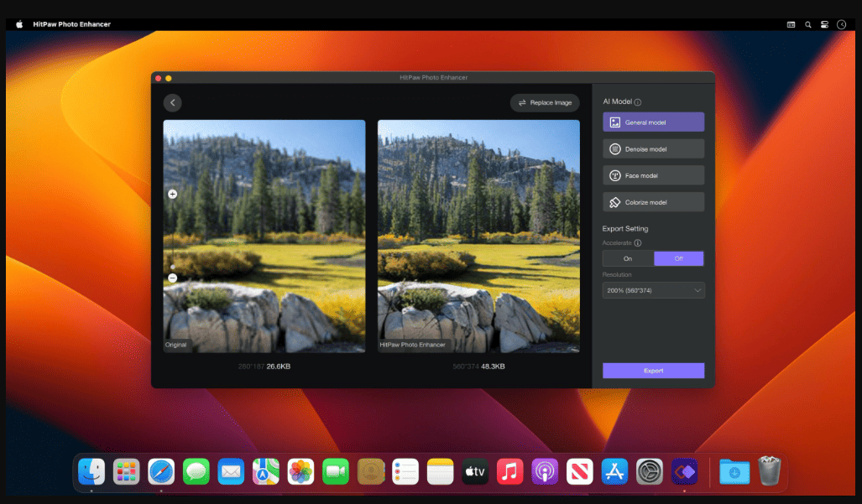The image size is (862, 504).
Task: Pick the Face model
Action: 653,175
